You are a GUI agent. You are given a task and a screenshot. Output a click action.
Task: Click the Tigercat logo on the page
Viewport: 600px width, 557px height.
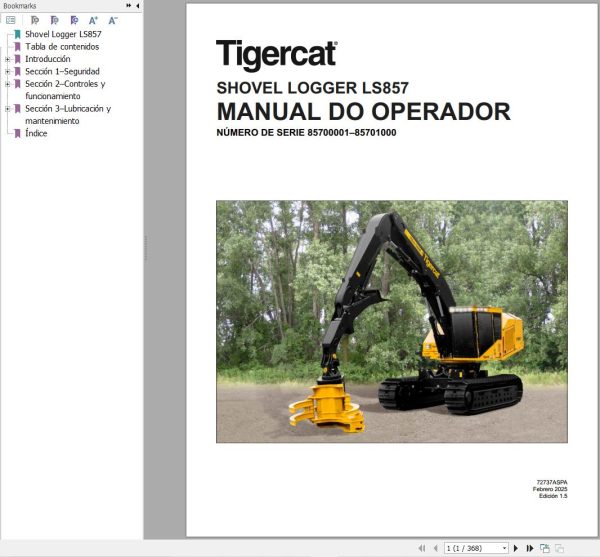(277, 55)
